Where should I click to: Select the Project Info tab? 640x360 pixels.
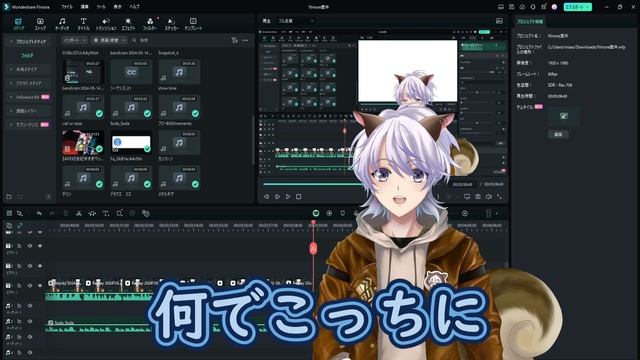click(x=529, y=22)
